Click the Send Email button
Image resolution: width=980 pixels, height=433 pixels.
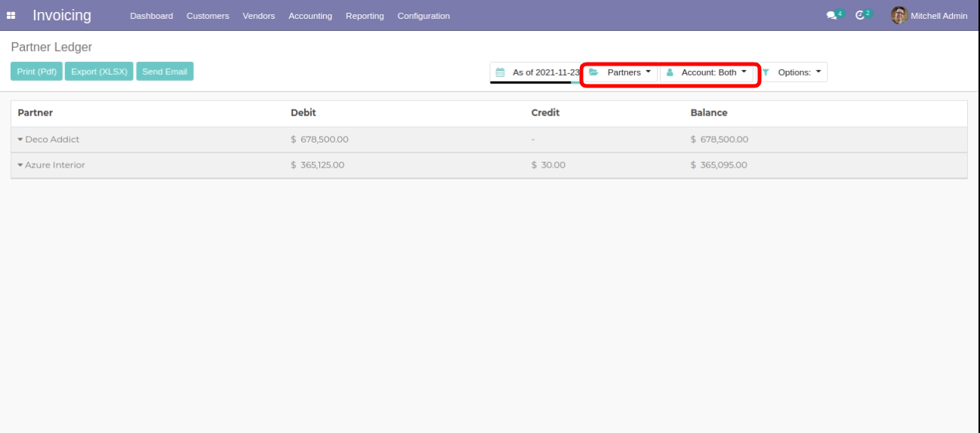coord(165,72)
